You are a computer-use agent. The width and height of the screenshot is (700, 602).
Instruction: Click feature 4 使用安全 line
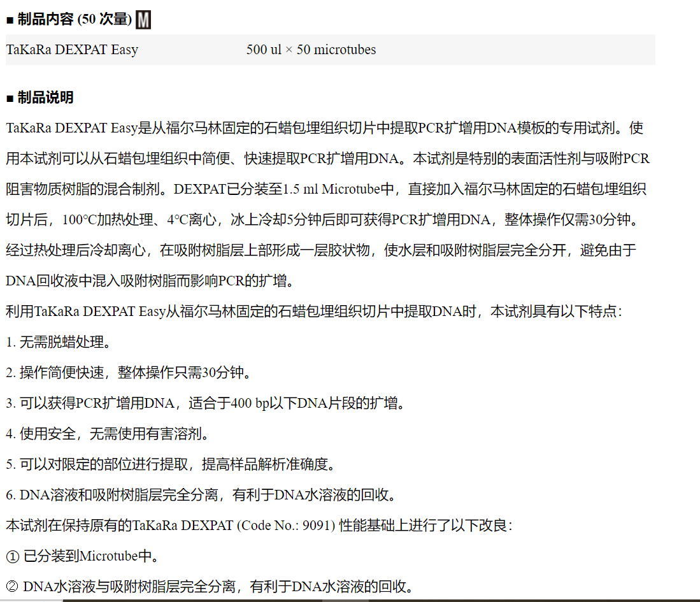point(107,434)
